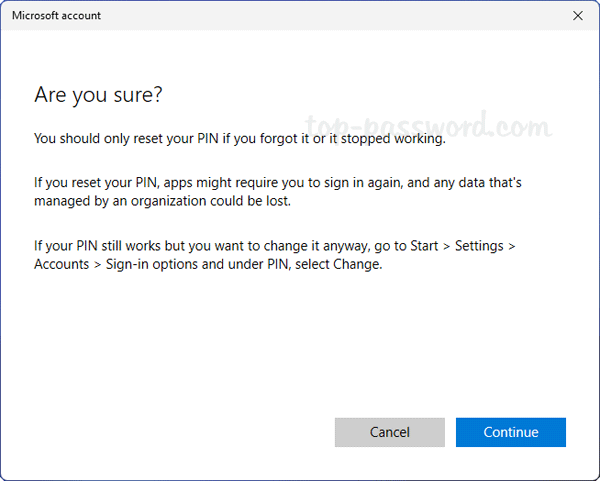Click the "Microsoft account" window title
Viewport: 600px width, 481px height.
tap(56, 16)
